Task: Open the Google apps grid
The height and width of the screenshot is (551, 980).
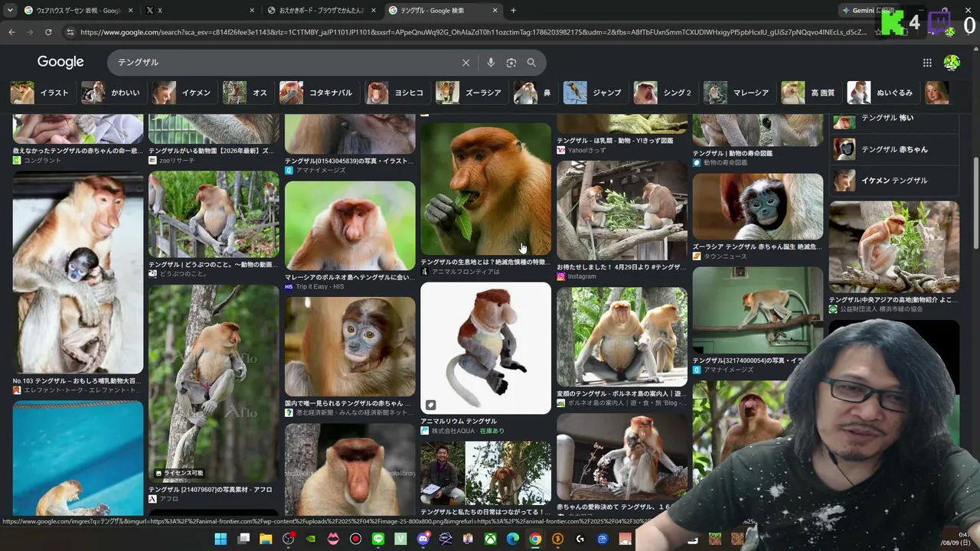Action: click(927, 63)
